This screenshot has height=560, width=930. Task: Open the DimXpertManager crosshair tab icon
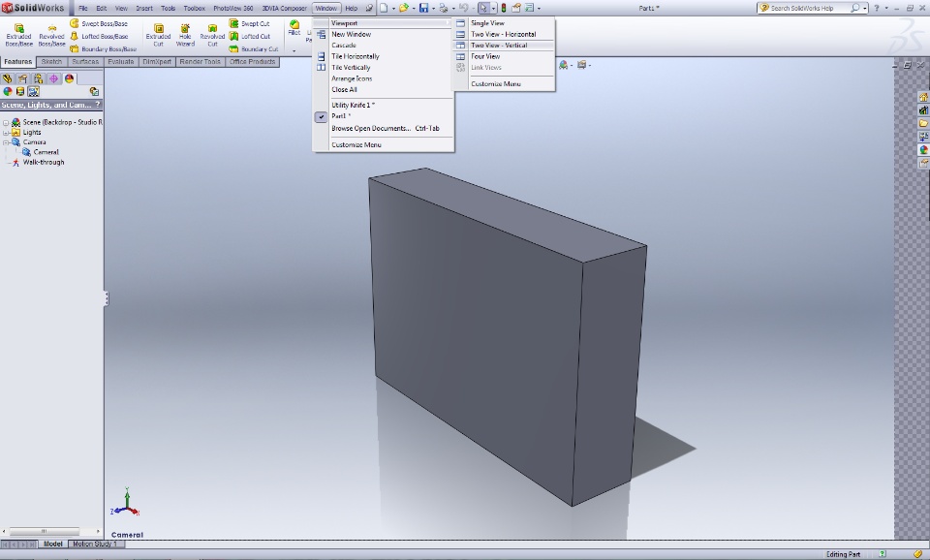coord(53,78)
